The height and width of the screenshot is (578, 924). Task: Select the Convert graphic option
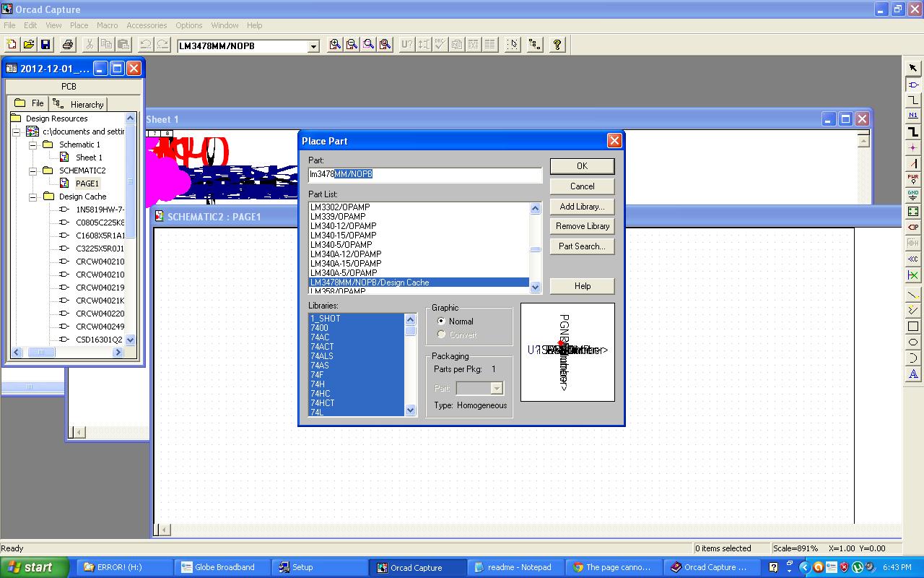(x=441, y=334)
